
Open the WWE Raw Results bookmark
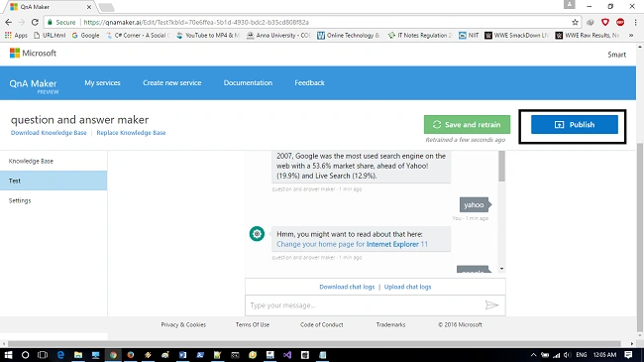point(588,36)
